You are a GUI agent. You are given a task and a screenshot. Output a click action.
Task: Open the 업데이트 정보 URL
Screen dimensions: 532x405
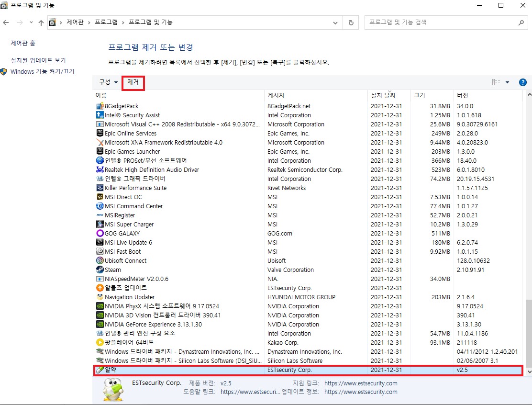click(361, 392)
